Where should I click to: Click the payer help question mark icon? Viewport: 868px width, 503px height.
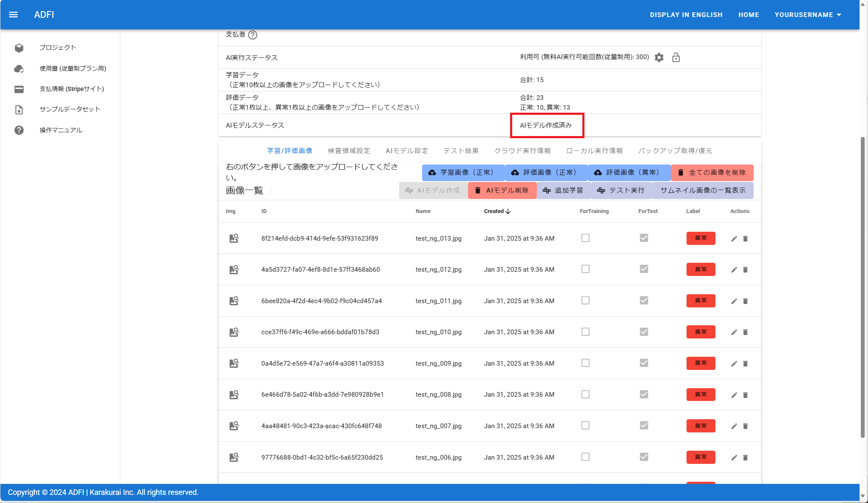click(x=252, y=35)
